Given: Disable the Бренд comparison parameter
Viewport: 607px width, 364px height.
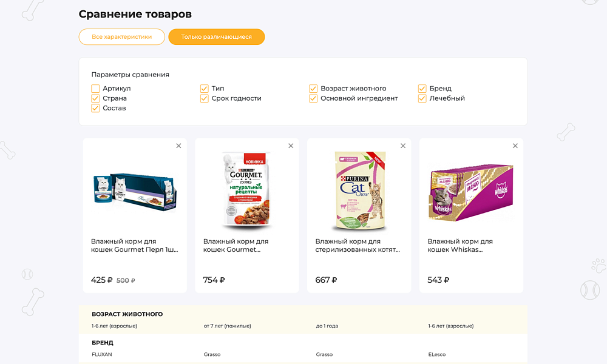Looking at the screenshot, I should (x=421, y=89).
